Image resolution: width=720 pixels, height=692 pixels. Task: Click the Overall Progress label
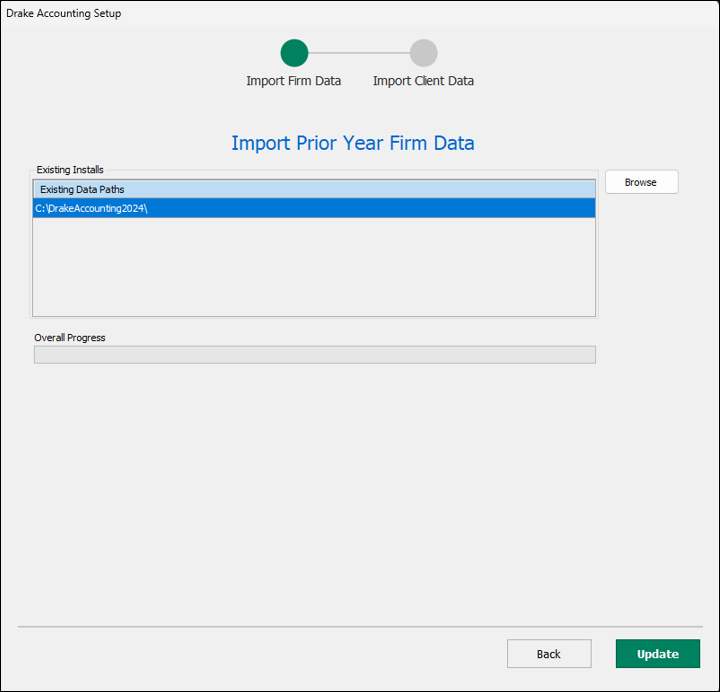[x=70, y=338]
